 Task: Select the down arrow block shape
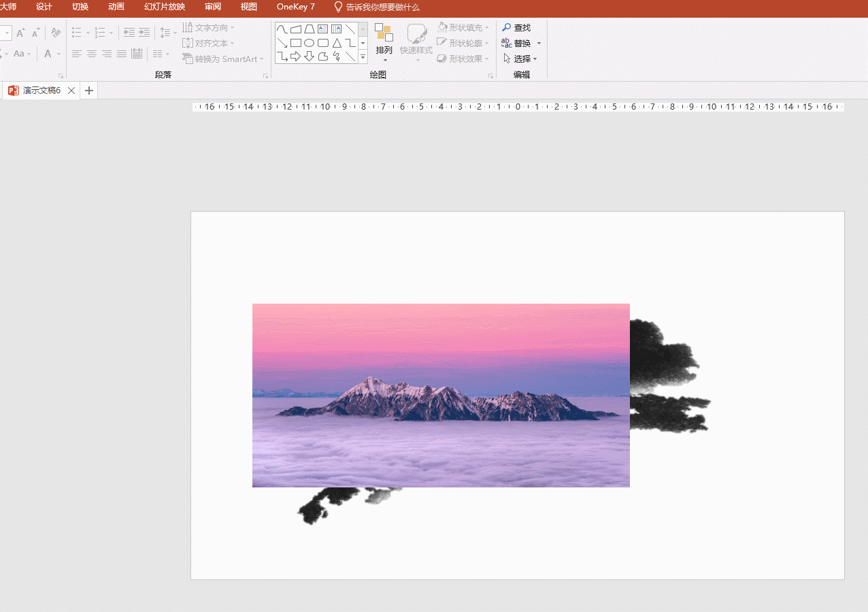tap(309, 57)
